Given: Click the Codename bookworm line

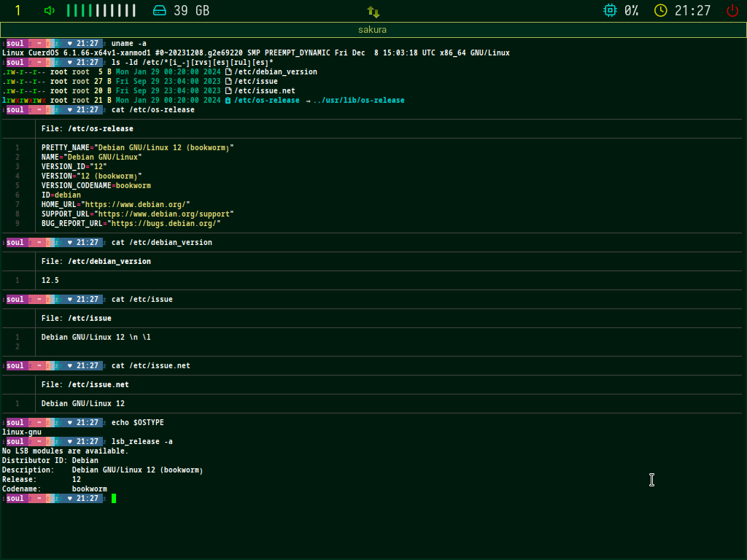Looking at the screenshot, I should click(54, 489).
